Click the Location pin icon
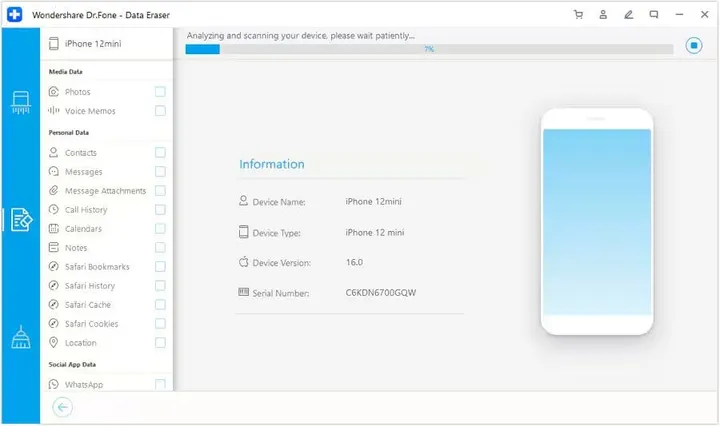This screenshot has height=426, width=720. [54, 342]
